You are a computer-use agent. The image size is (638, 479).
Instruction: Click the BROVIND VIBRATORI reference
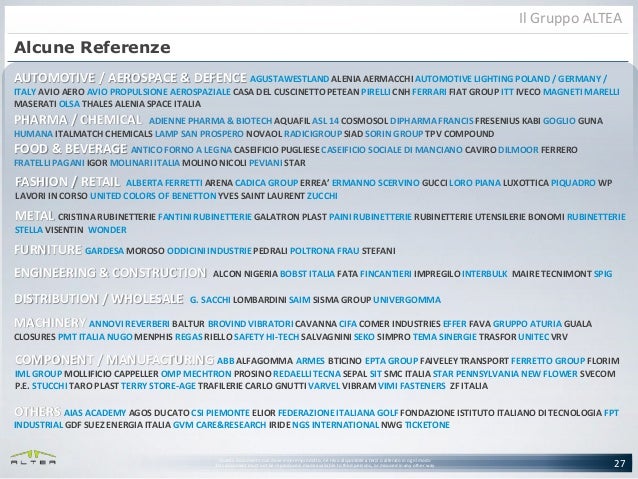[x=250, y=324]
